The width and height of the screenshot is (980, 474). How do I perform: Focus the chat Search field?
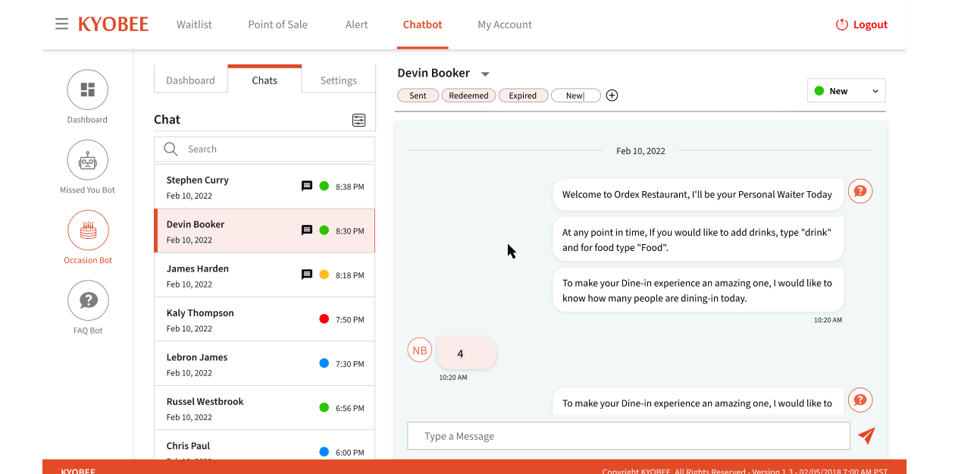click(x=265, y=149)
